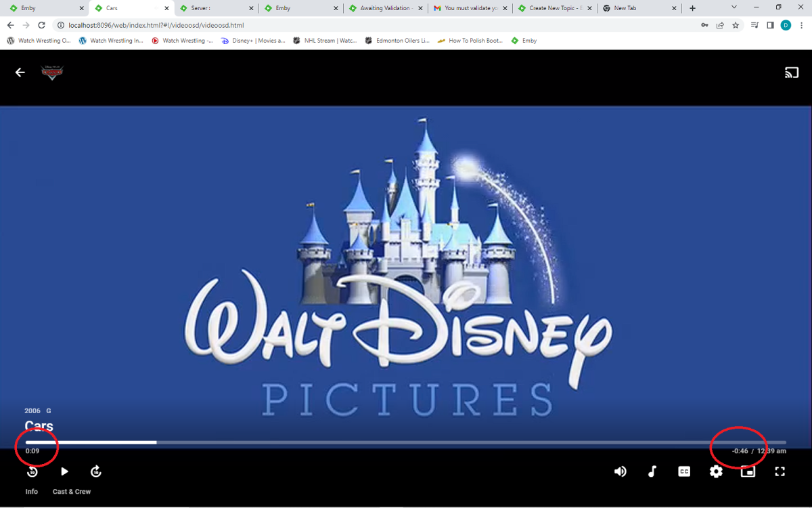Bookmark this page with the star
The height and width of the screenshot is (508, 812).
click(736, 25)
